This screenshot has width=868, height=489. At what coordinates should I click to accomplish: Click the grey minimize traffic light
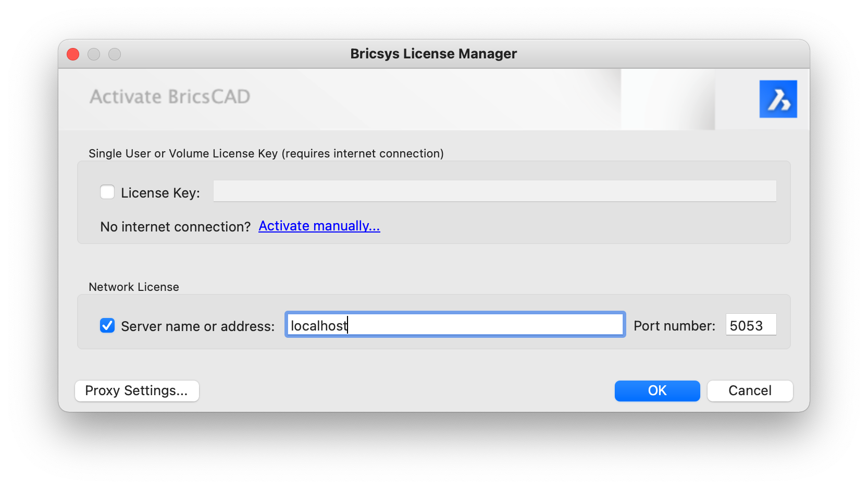coord(93,54)
